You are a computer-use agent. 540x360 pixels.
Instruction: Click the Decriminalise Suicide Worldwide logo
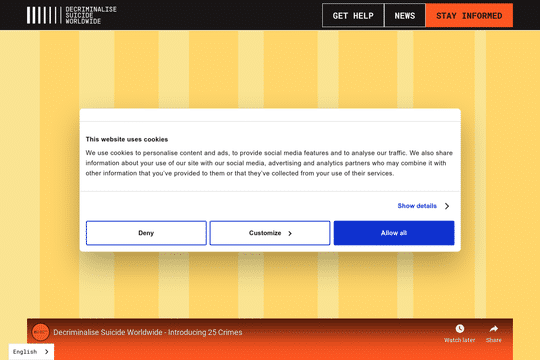[x=72, y=15]
